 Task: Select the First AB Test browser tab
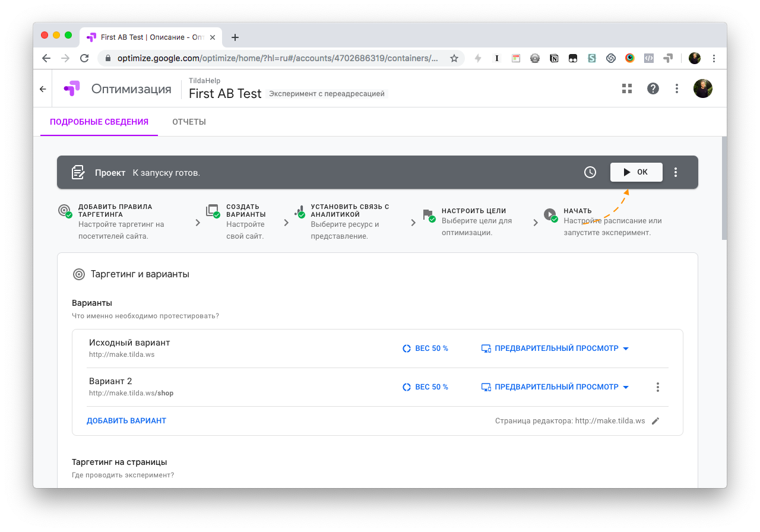point(150,37)
